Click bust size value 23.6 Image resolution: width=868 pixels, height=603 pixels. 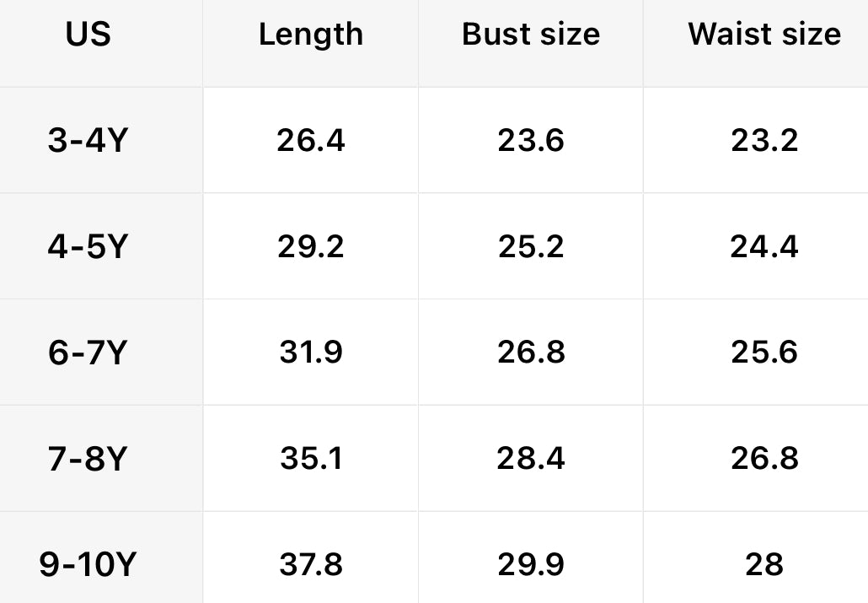pyautogui.click(x=531, y=140)
